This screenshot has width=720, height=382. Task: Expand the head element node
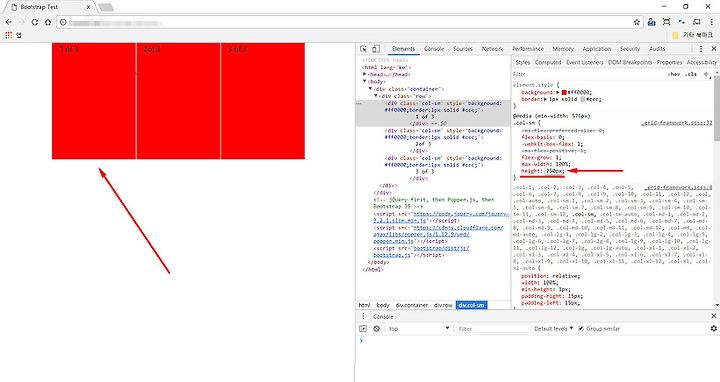pyautogui.click(x=365, y=74)
